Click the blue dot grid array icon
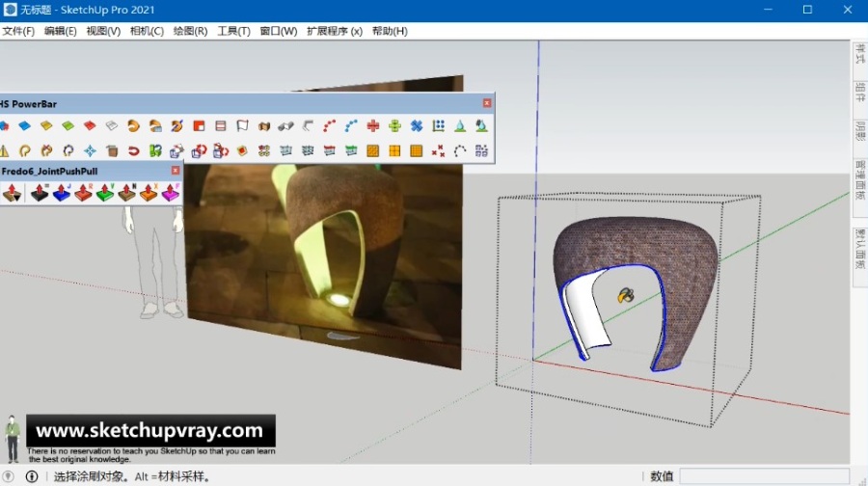The image size is (868, 486). [439, 126]
